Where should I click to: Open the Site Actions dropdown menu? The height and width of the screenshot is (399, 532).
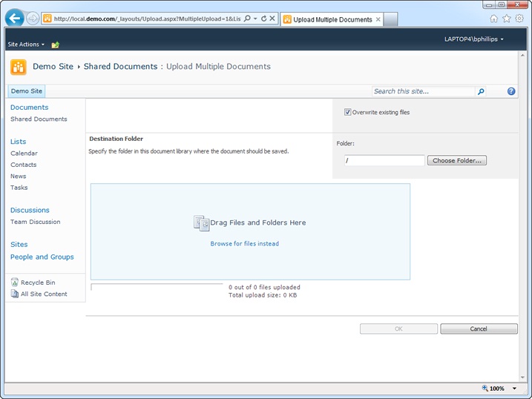[x=26, y=44]
